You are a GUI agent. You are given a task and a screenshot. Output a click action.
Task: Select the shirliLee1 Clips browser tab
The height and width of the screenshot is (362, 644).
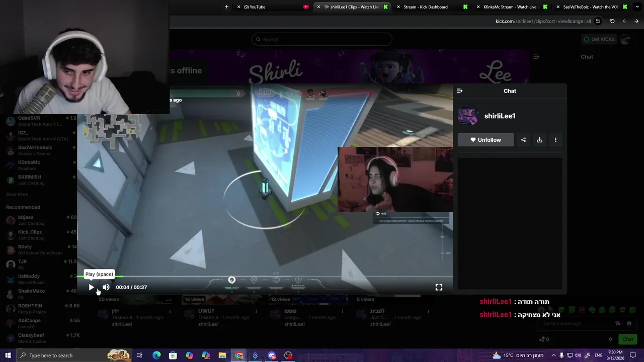point(352,7)
